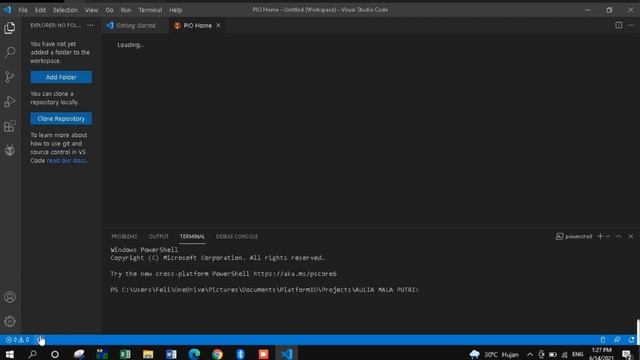
Task: Click the errors and warnings status indicator
Action: pyautogui.click(x=18, y=340)
